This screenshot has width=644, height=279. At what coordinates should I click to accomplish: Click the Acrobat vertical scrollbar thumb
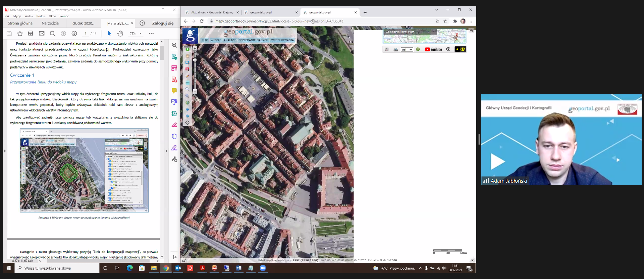click(162, 53)
